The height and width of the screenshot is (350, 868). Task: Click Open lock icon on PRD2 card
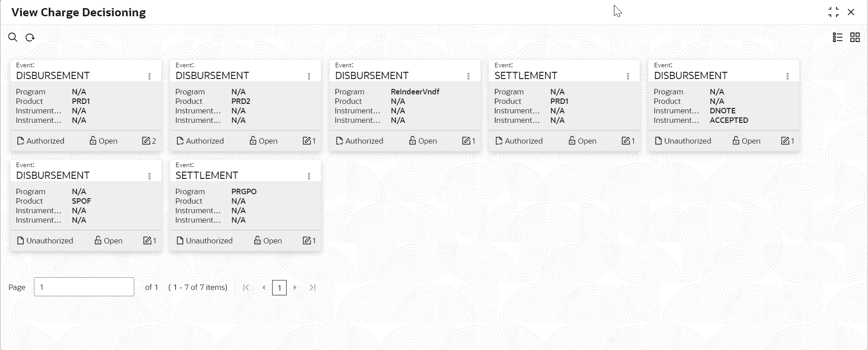point(253,141)
